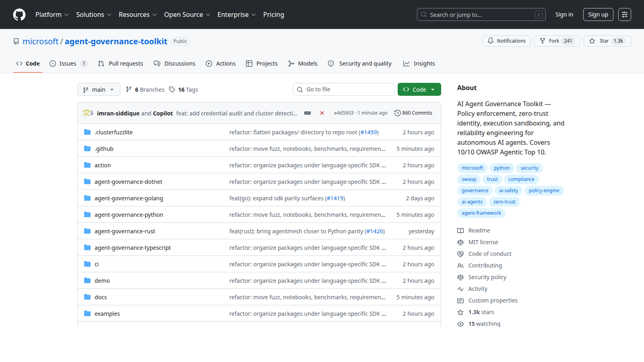
Task: Click the Pricing link
Action: click(274, 14)
